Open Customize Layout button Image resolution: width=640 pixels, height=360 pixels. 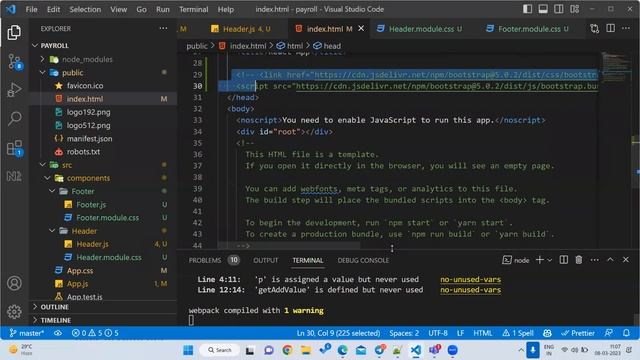click(x=575, y=9)
